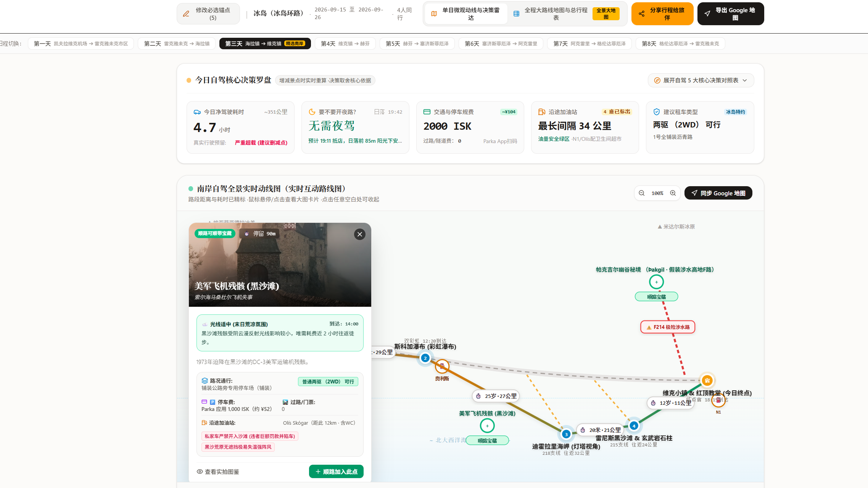Image resolution: width=868 pixels, height=488 pixels.
Task: Click the 修改必选锚点 pencil button
Action: [x=208, y=14]
